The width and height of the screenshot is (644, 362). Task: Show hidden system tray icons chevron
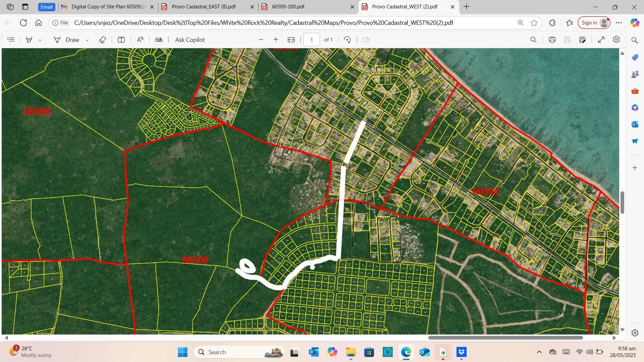click(x=539, y=352)
